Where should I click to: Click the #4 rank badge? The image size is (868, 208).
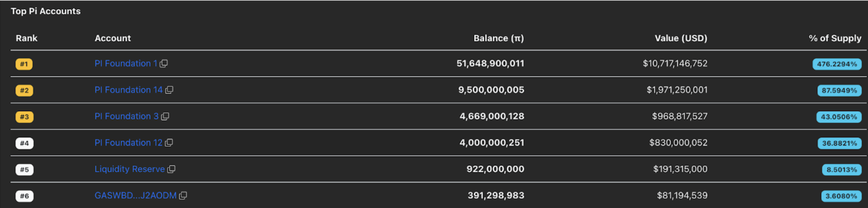point(24,143)
